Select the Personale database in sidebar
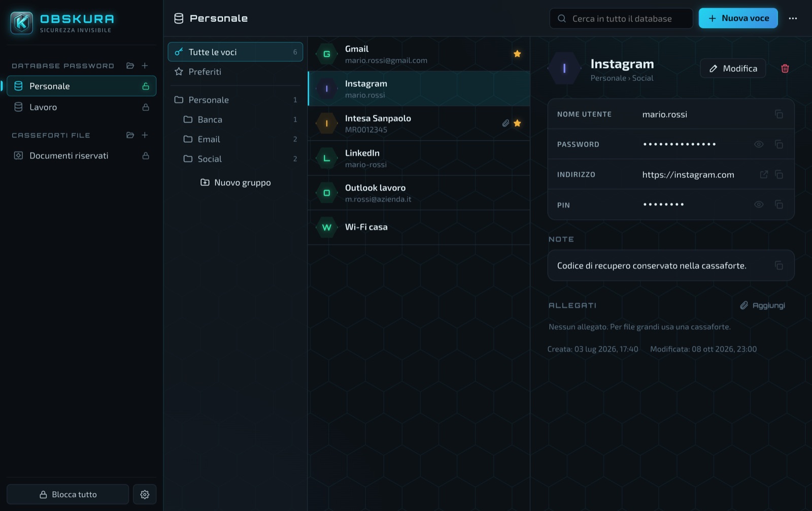 click(x=81, y=86)
